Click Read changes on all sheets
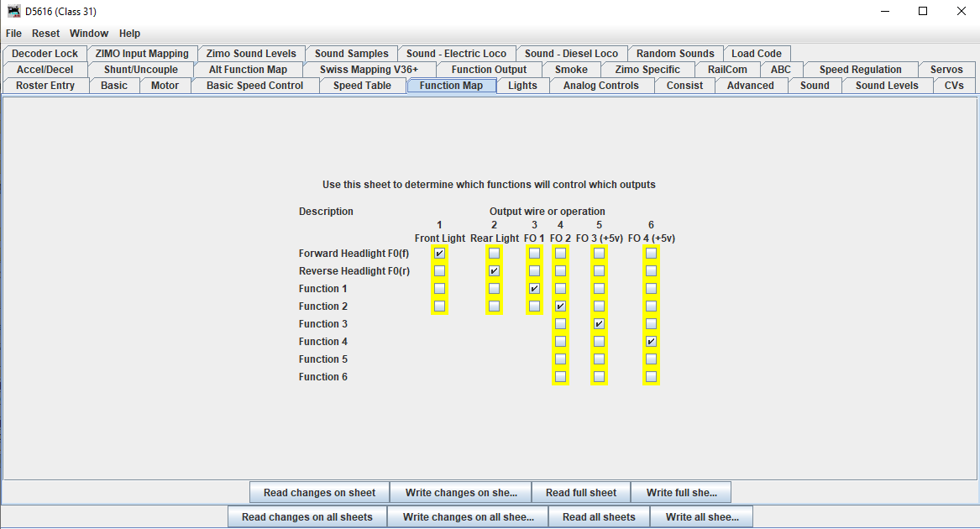980x529 pixels. pyautogui.click(x=307, y=516)
